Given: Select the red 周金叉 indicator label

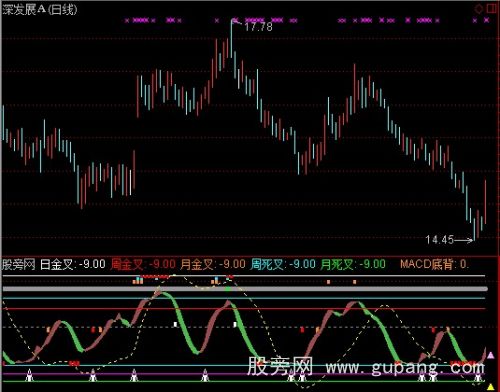Looking at the screenshot, I should [x=143, y=264].
